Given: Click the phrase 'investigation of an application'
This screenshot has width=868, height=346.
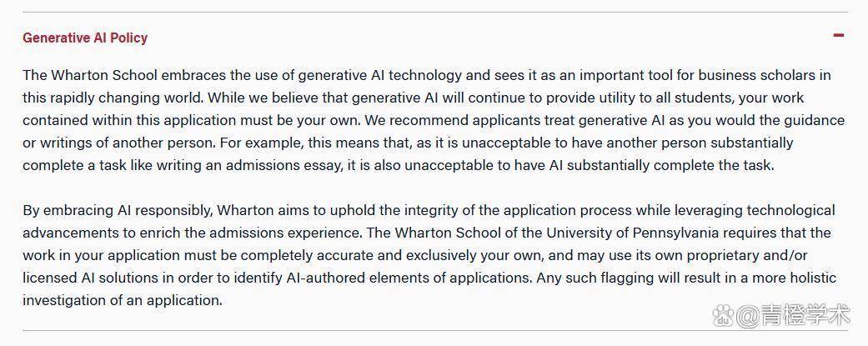Looking at the screenshot, I should (x=122, y=301).
